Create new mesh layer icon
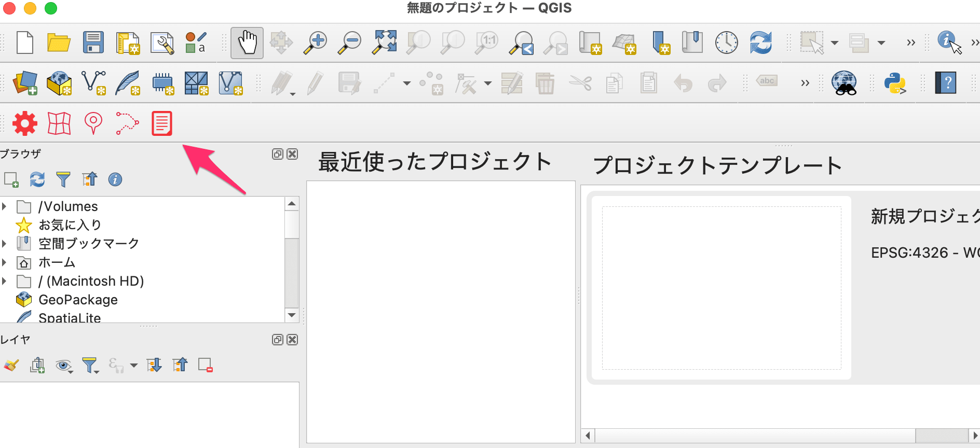Screen dimensions: 980x448 tap(197, 83)
